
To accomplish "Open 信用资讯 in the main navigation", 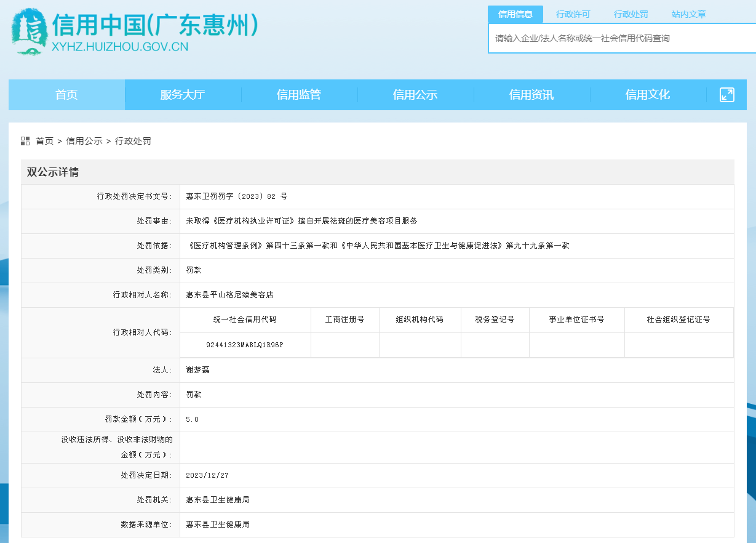I will [x=531, y=95].
